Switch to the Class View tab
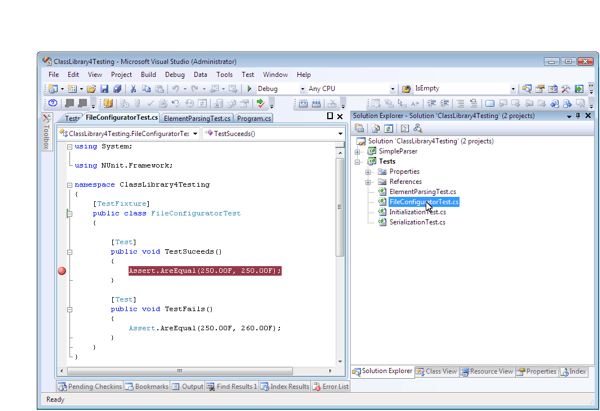This screenshot has height=411, width=600. (437, 372)
